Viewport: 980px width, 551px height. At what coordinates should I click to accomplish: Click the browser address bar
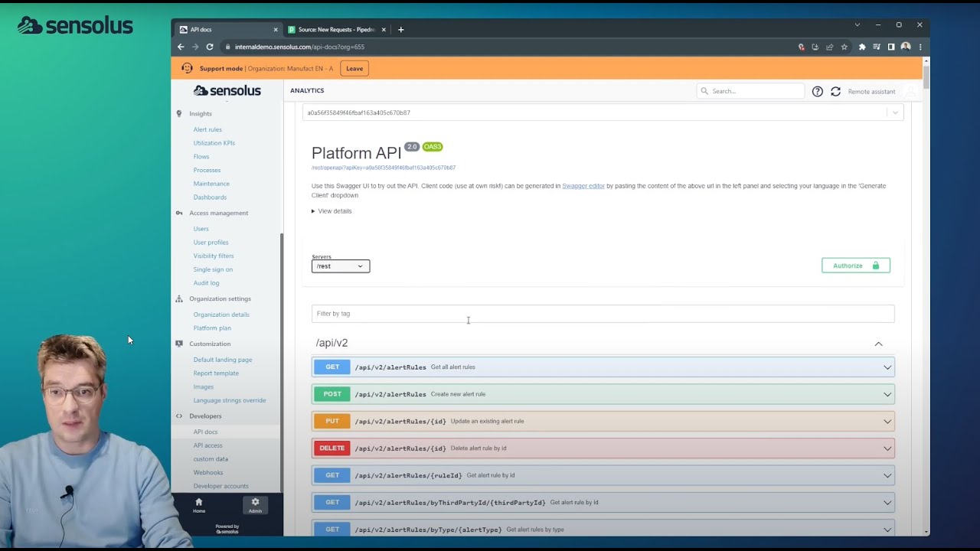pos(505,47)
